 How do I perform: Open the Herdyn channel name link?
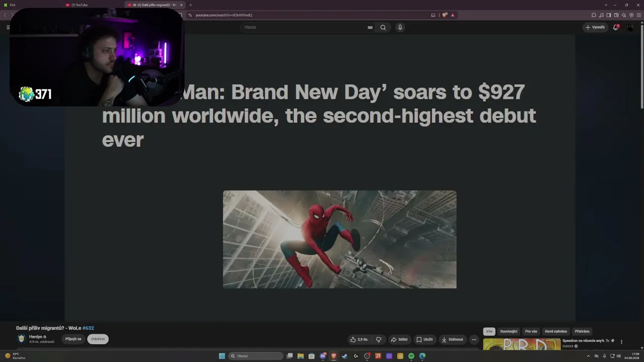click(36, 336)
